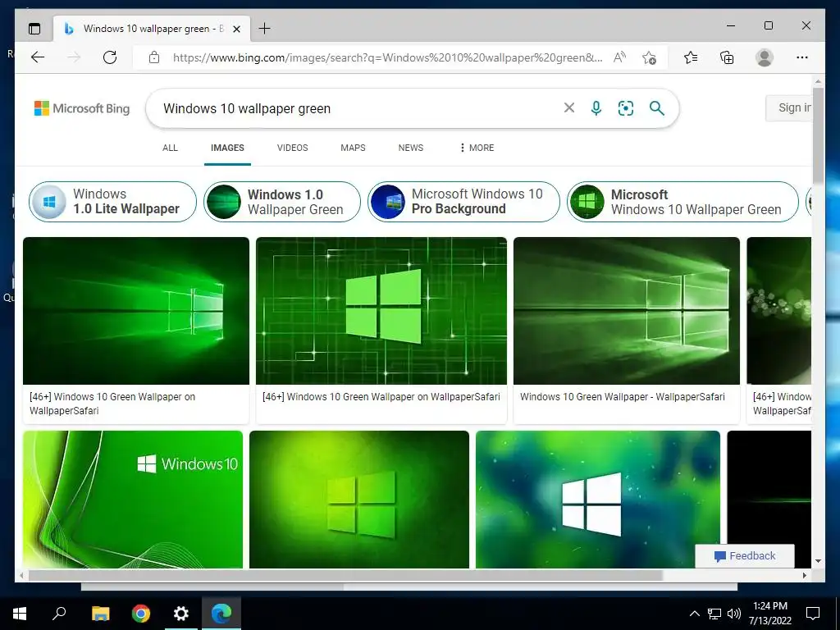Open the browser profile icon
This screenshot has height=630, width=840.
[x=765, y=57]
